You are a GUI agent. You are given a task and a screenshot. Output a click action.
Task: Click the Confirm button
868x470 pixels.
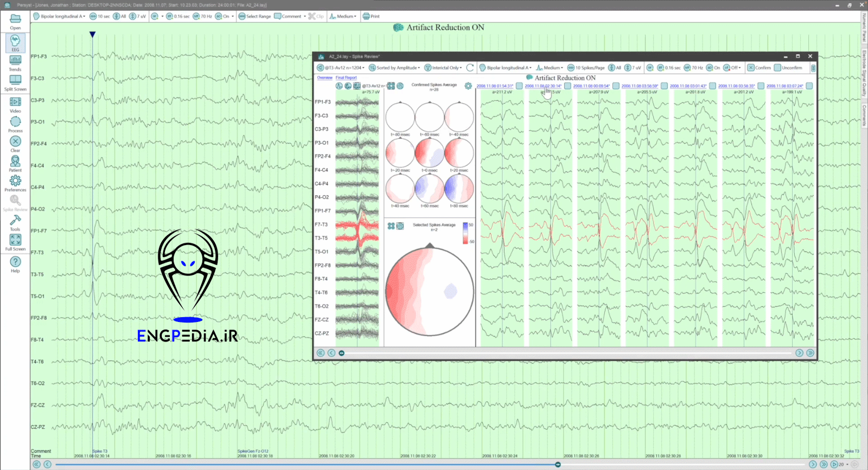[x=759, y=68]
